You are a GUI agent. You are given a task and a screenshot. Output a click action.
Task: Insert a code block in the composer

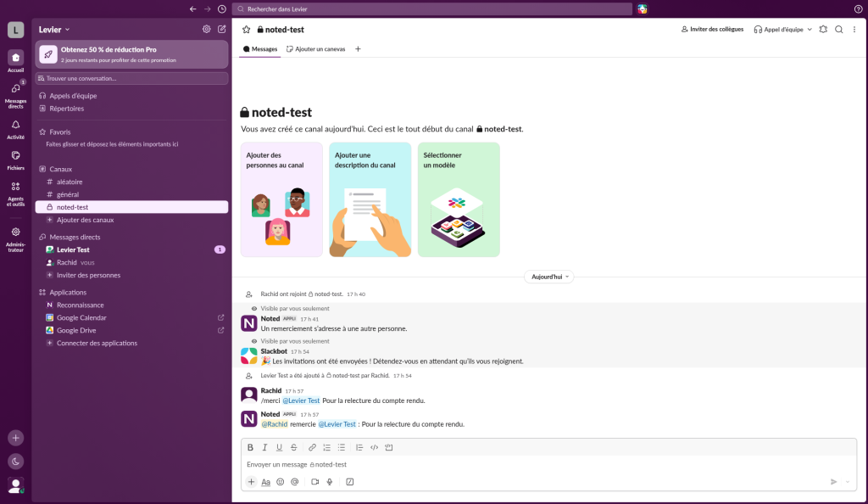[389, 447]
